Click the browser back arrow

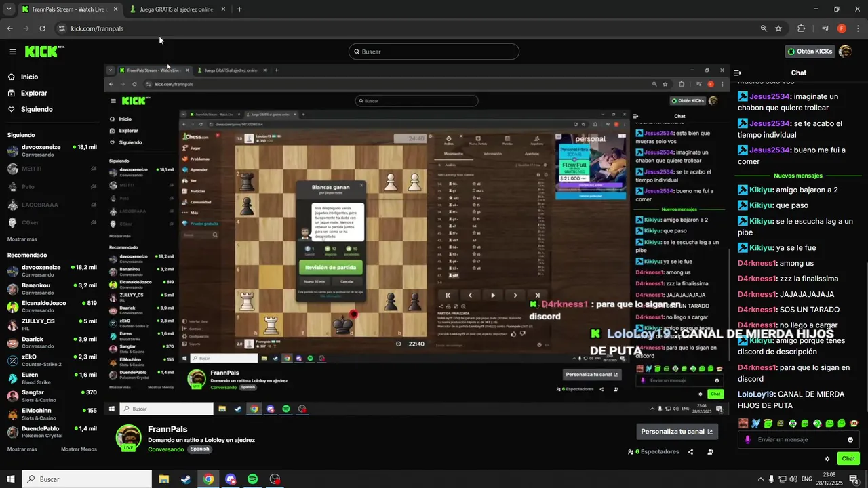point(9,28)
